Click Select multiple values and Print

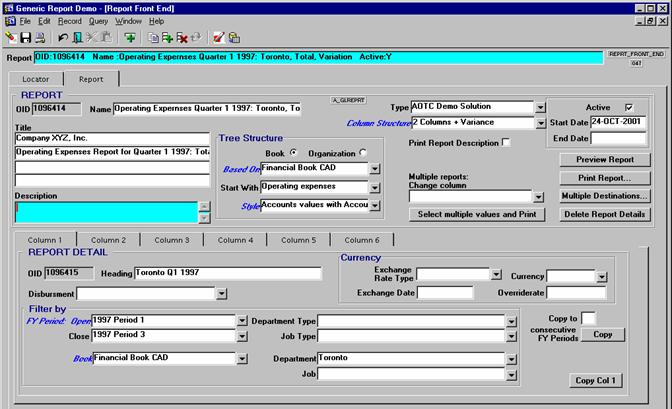tap(477, 214)
